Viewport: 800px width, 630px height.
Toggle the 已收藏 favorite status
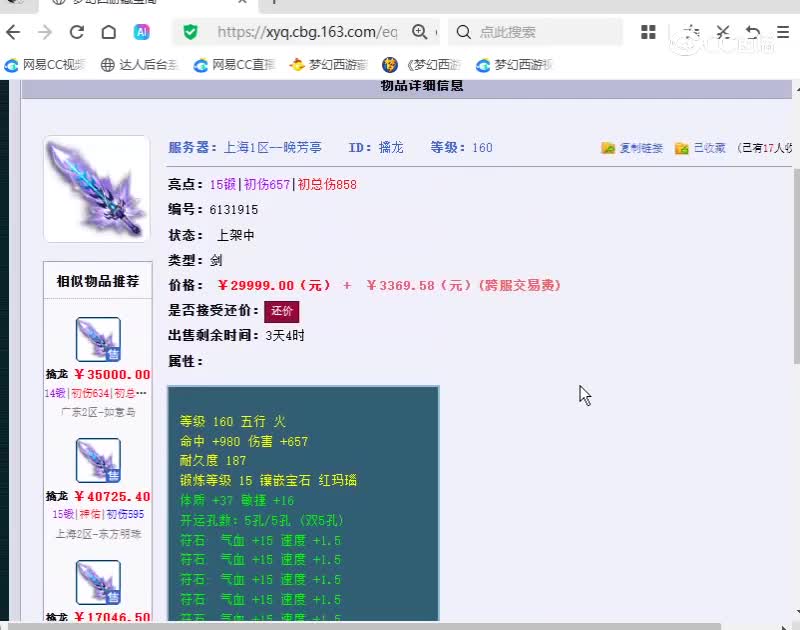(x=700, y=148)
